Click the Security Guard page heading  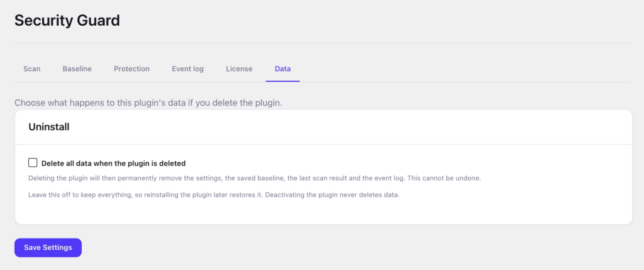(67, 20)
